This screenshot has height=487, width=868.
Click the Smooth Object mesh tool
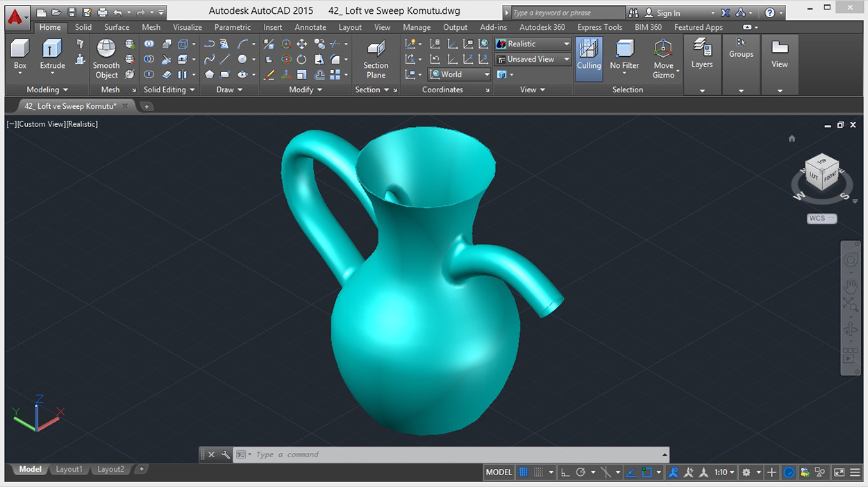click(106, 60)
